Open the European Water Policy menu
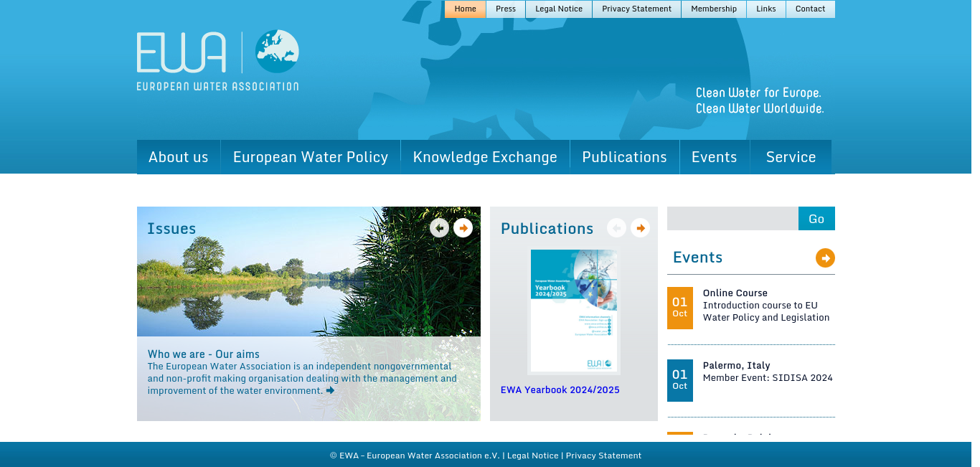 point(311,157)
